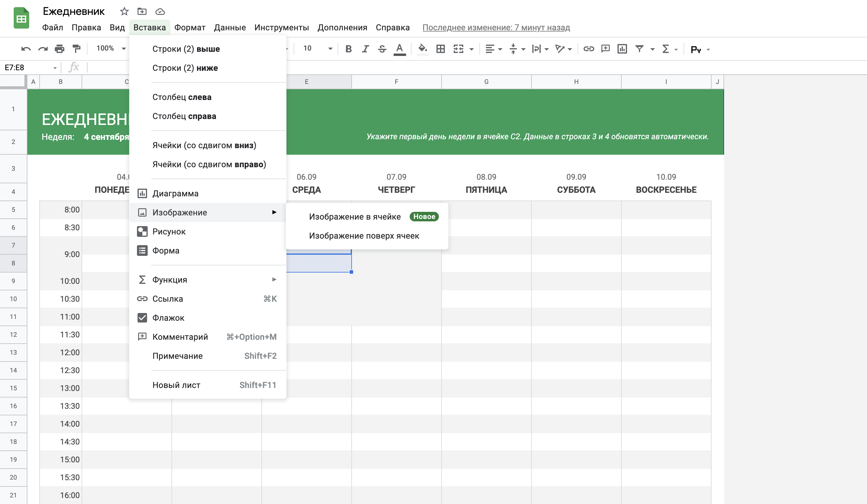
Task: Choose Столбец справа
Action: [x=208, y=116]
